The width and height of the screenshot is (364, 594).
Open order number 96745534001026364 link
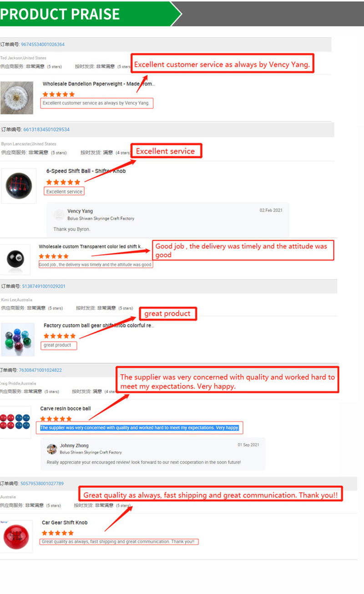point(43,45)
